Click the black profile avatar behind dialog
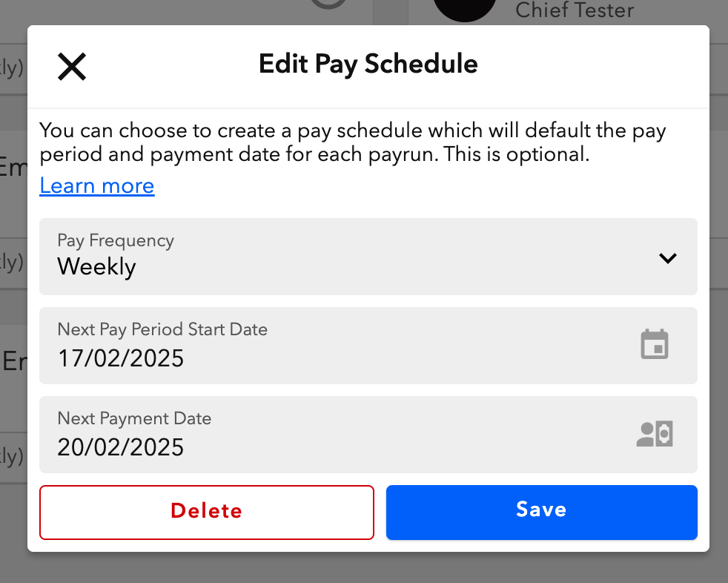This screenshot has width=728, height=583. tap(464, 9)
